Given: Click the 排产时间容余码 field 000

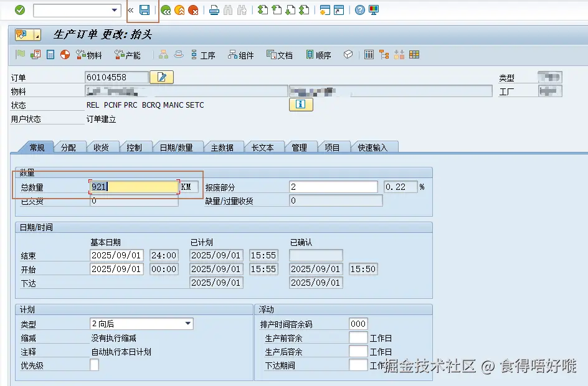Looking at the screenshot, I should [x=358, y=324].
